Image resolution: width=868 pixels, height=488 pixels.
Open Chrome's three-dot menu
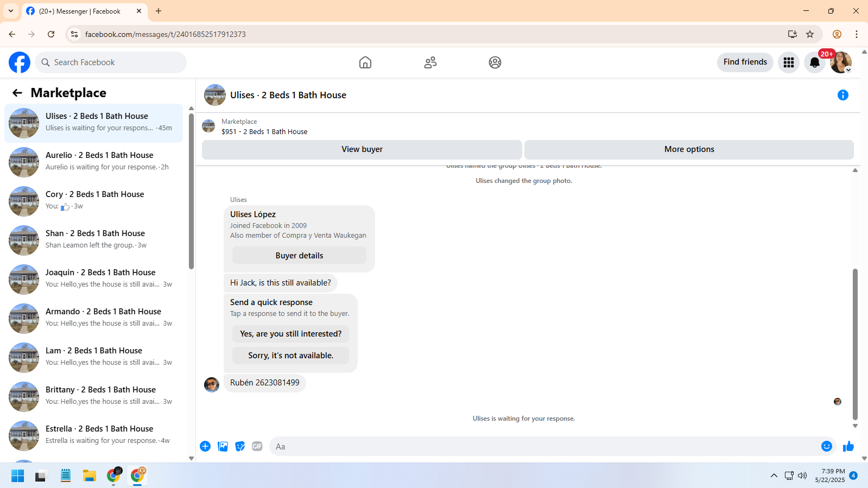click(x=857, y=34)
